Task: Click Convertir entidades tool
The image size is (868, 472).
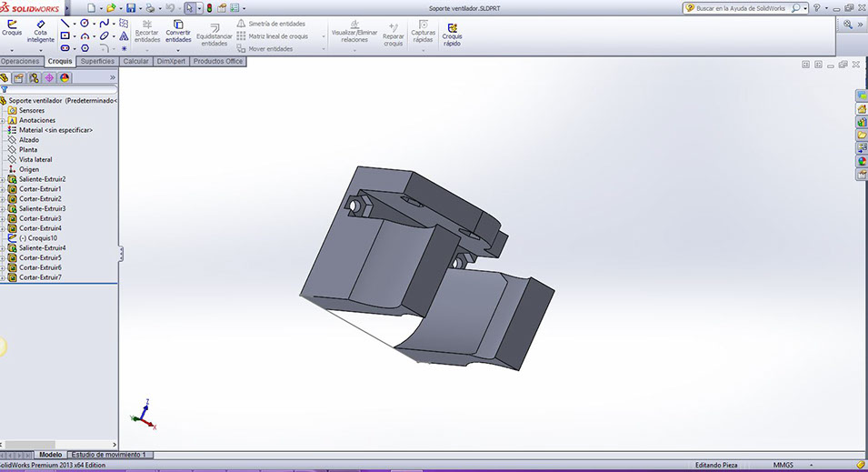Action: coord(178,32)
